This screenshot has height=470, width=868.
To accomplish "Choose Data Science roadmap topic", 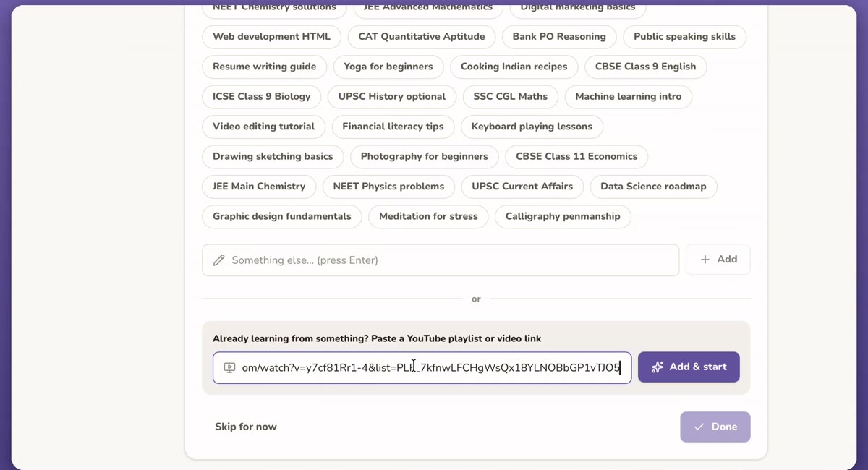I will [x=653, y=187].
